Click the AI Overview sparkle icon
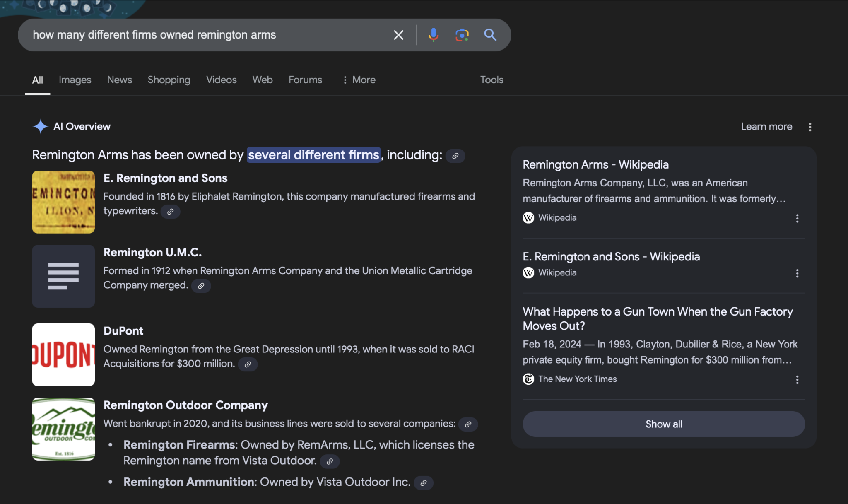The width and height of the screenshot is (848, 504). [41, 126]
